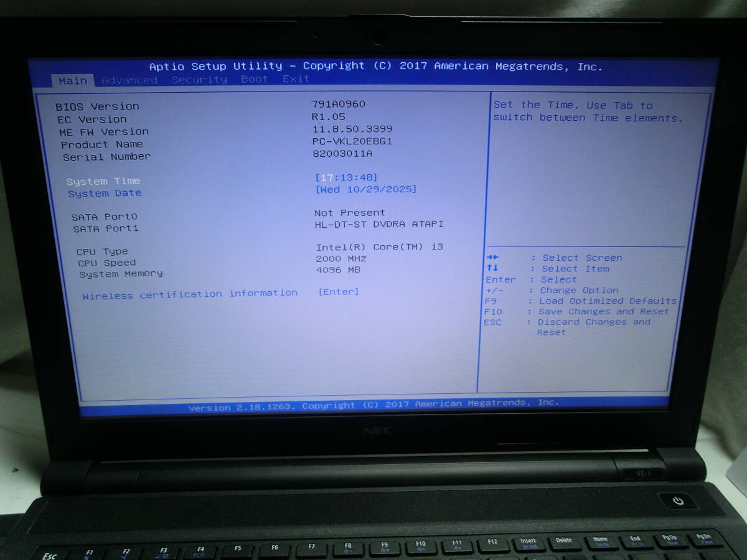Click the ESC Discard Changes hint
Screen dimensions: 747x560
[567, 327]
